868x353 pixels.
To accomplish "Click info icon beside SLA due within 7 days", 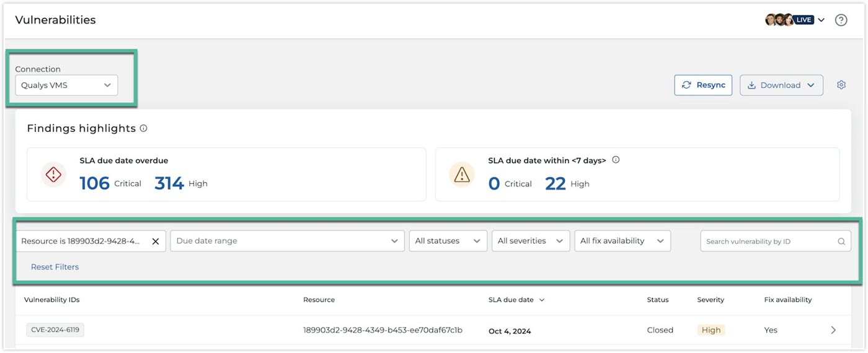I will pyautogui.click(x=616, y=160).
